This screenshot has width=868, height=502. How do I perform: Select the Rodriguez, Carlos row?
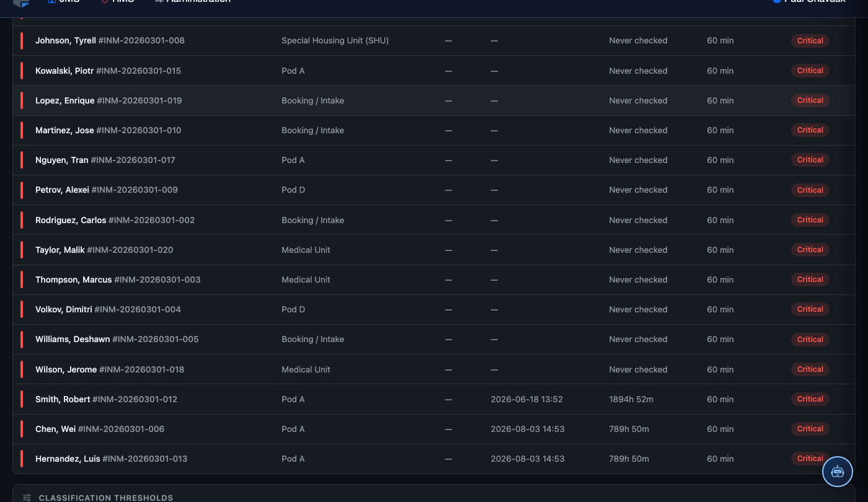[x=434, y=220]
